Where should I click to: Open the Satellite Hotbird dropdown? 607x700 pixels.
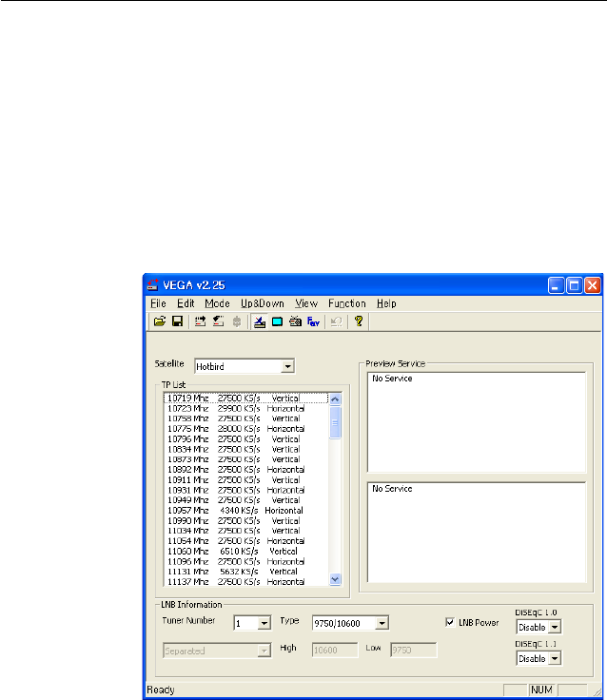[288, 366]
